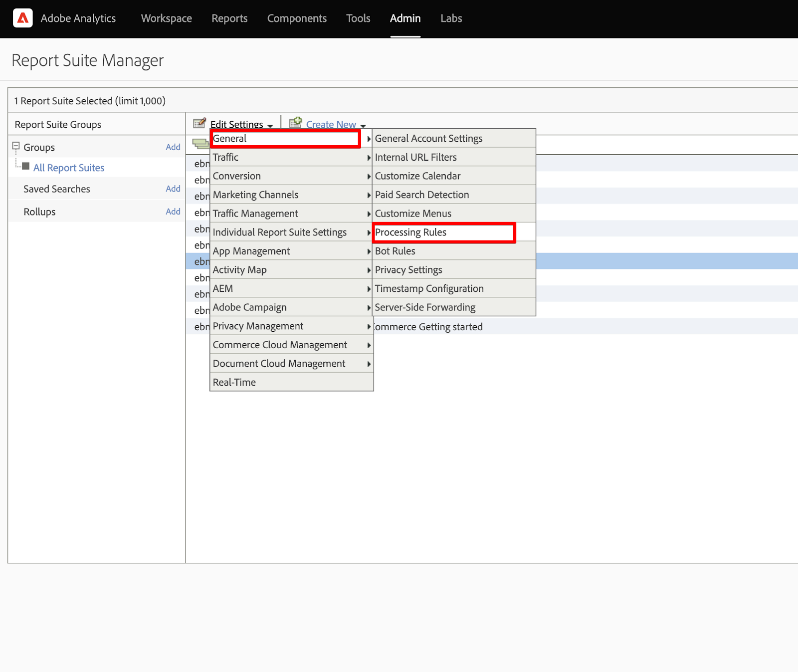Viewport: 798px width, 672px height.
Task: Open App Management submenu
Action: [x=292, y=251]
